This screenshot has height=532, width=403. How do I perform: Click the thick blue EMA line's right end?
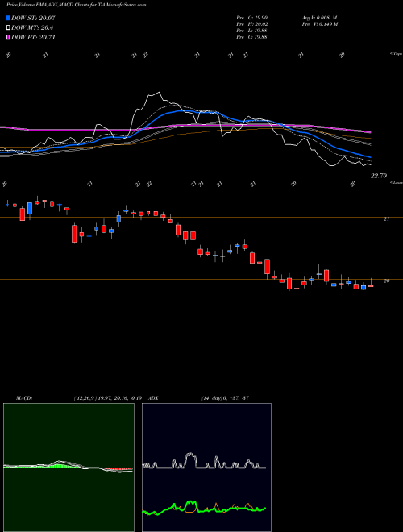pyautogui.click(x=369, y=157)
